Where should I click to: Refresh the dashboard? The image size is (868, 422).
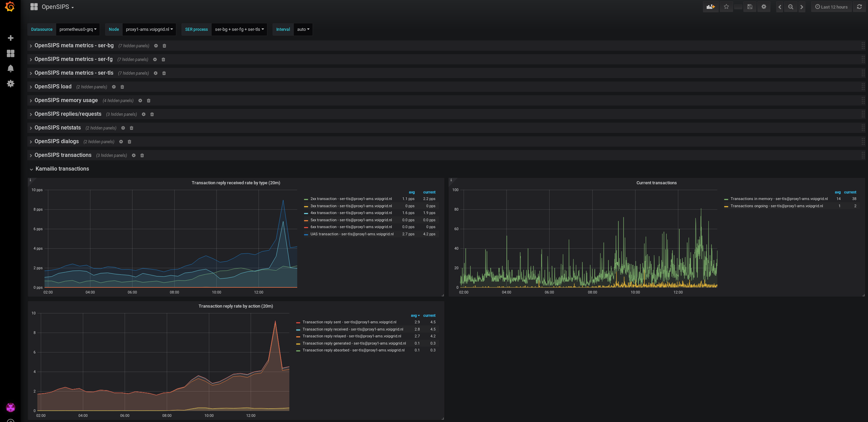(859, 7)
